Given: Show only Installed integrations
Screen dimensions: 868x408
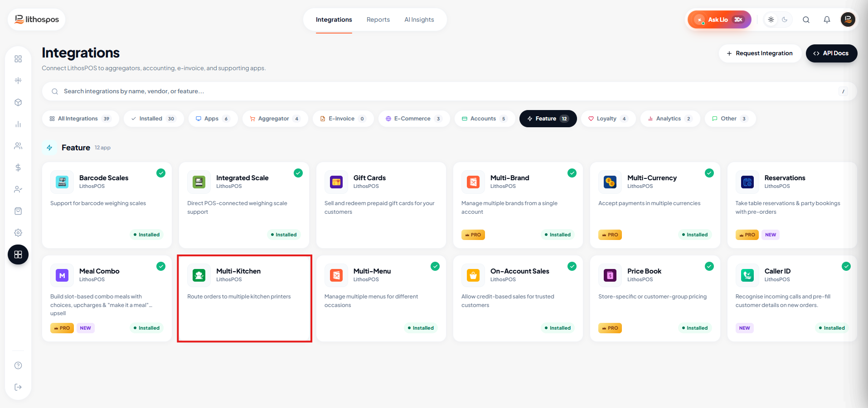Looking at the screenshot, I should tap(154, 119).
